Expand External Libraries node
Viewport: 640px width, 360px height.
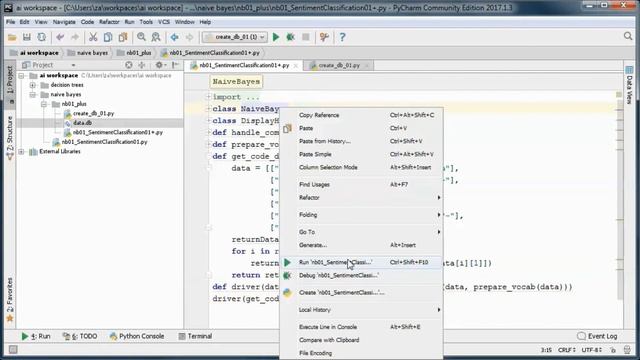point(21,151)
